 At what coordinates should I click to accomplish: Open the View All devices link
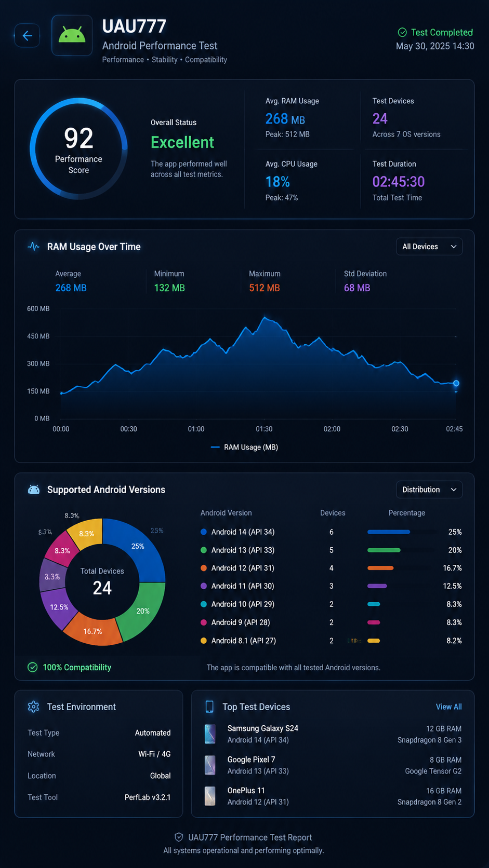[x=449, y=707]
